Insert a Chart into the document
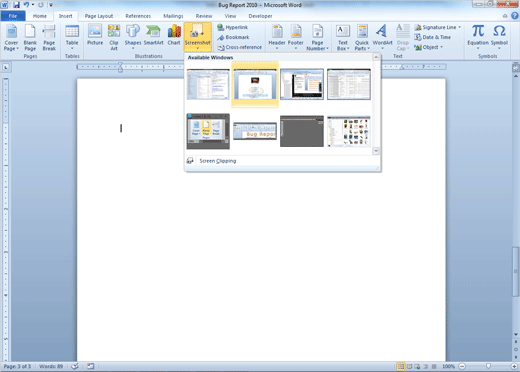Image resolution: width=520 pixels, height=372 pixels. 174,35
